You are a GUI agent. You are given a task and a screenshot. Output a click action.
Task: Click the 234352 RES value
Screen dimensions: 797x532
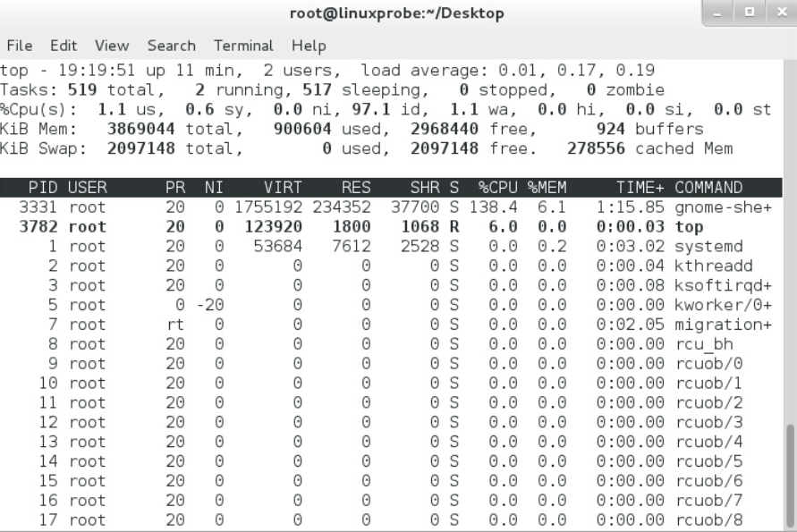[342, 207]
